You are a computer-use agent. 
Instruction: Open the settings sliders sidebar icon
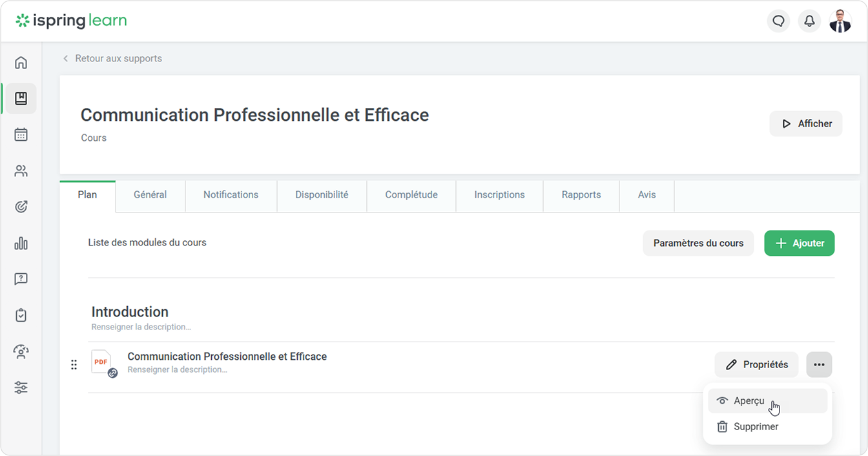point(21,388)
